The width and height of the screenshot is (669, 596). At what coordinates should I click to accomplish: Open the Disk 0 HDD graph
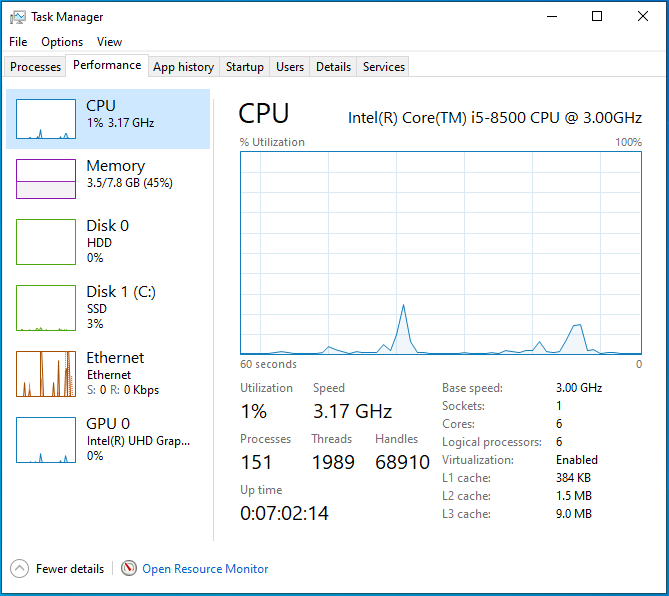(46, 241)
